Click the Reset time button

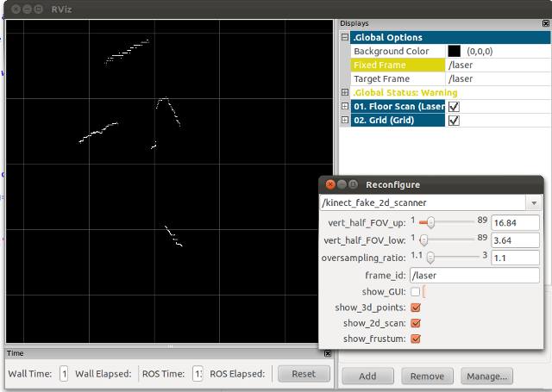coord(304,374)
